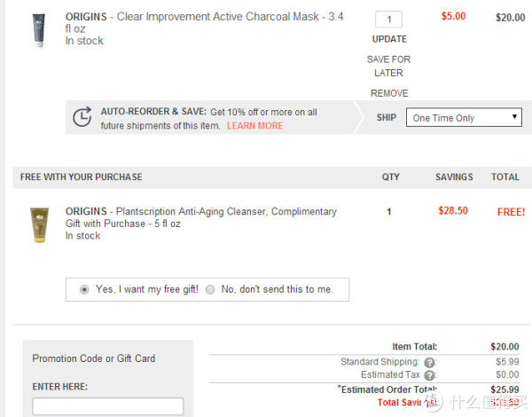Screen dimensions: 532x417
Task: Click the LEARN MORE auto-reorder link
Action: [x=254, y=126]
